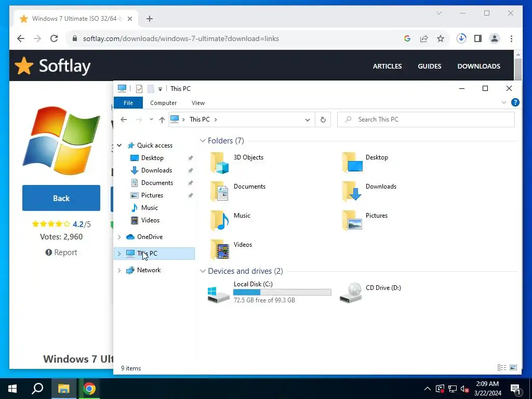This screenshot has height=399, width=532.
Task: Click the New folder quick access toolbar icon
Action: click(x=151, y=89)
